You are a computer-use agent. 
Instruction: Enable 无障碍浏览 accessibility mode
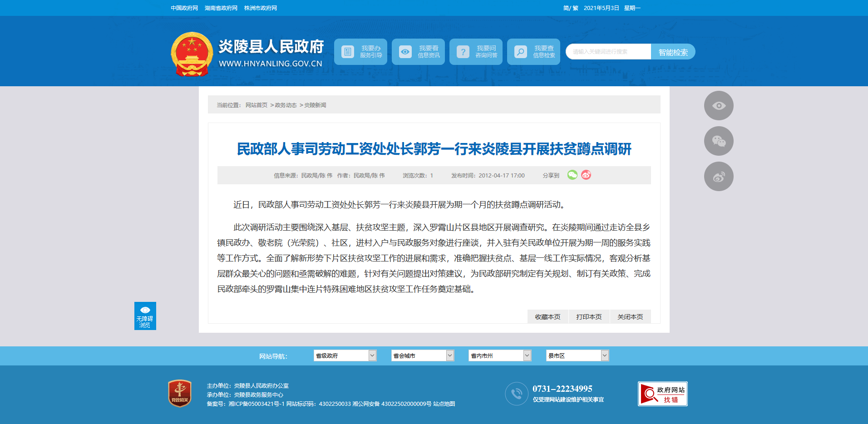pos(145,316)
